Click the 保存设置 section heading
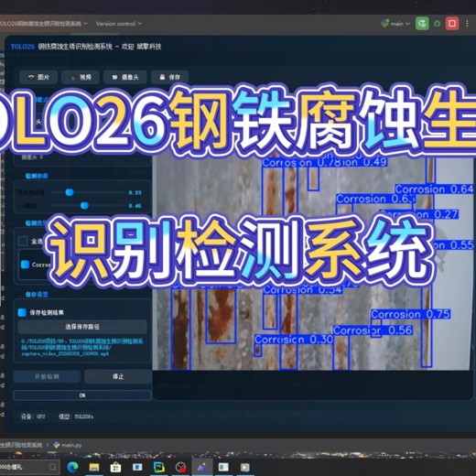Screen dimensions: 476x476 coord(37,295)
